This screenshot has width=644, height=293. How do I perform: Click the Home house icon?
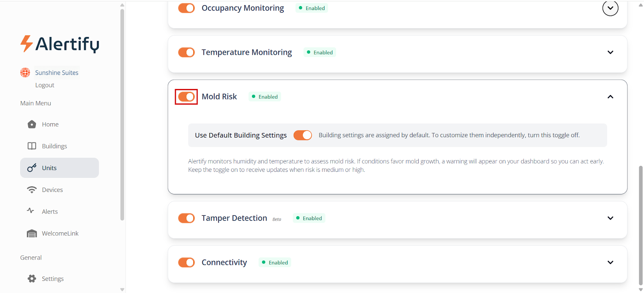[x=32, y=124]
